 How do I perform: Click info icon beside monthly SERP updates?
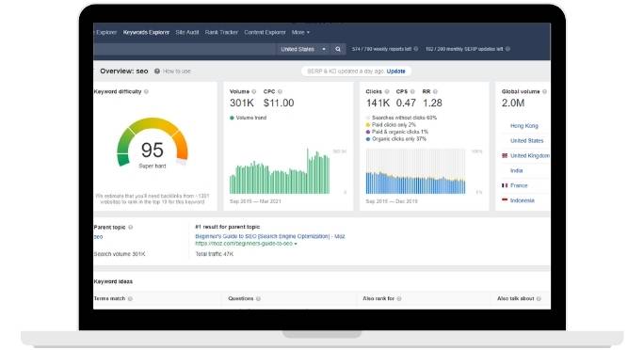click(507, 49)
